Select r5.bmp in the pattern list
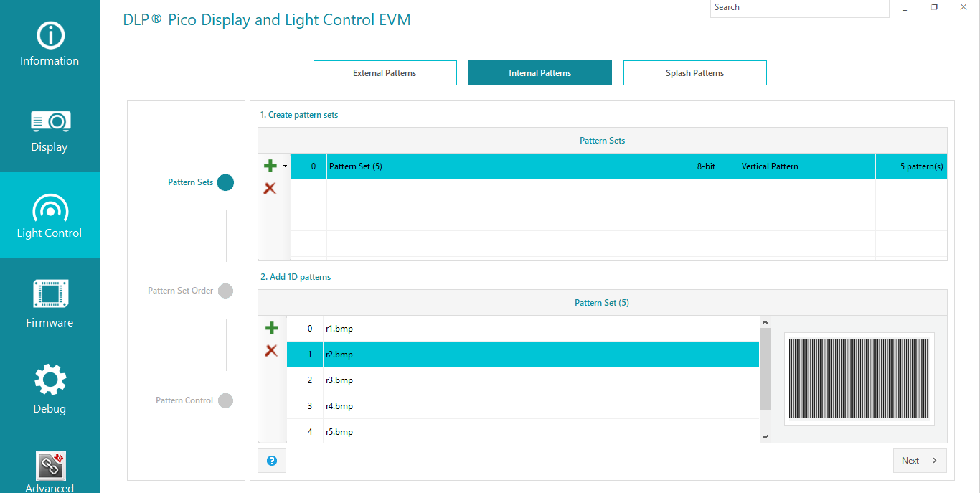The image size is (980, 493). point(523,432)
